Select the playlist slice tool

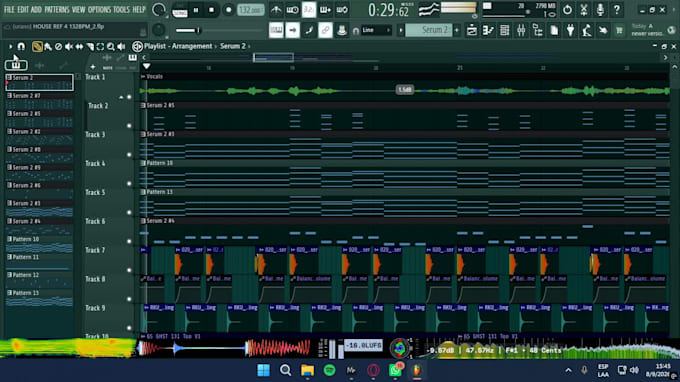click(x=90, y=46)
